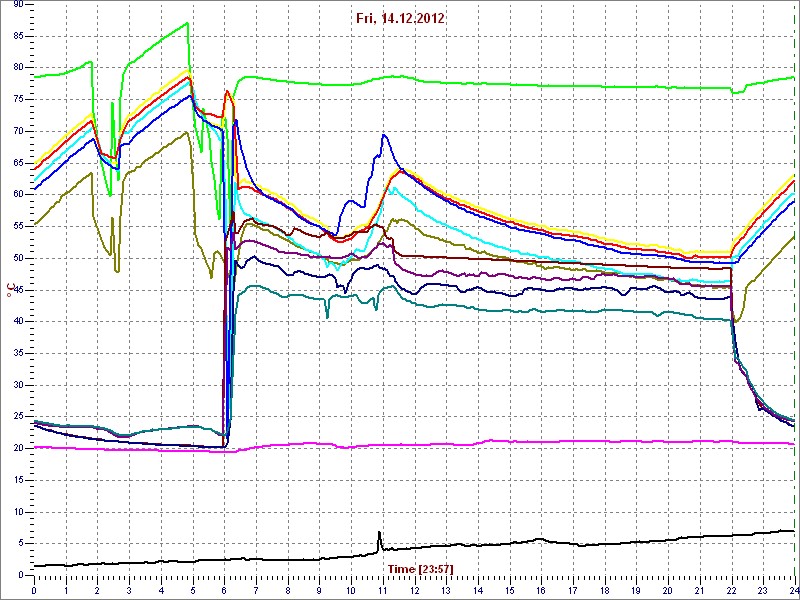Click the 65 temperature axis label
Screen dimensions: 800x600
point(18,163)
